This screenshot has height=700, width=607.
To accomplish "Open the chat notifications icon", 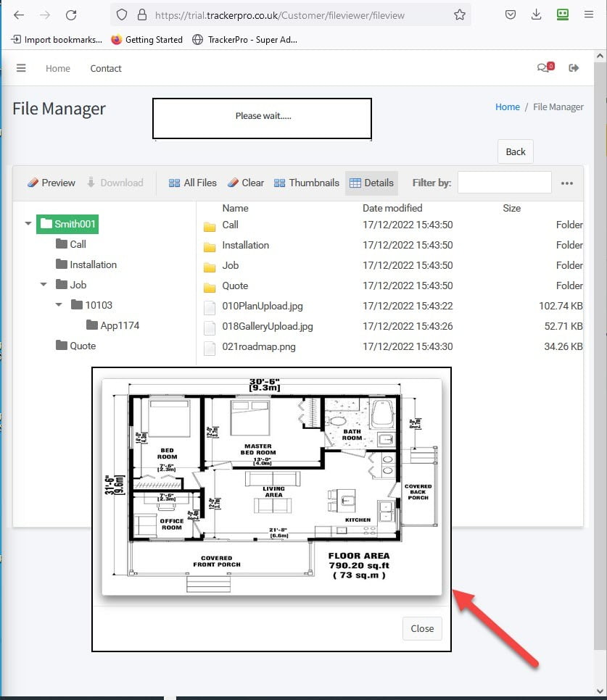I will [x=544, y=68].
